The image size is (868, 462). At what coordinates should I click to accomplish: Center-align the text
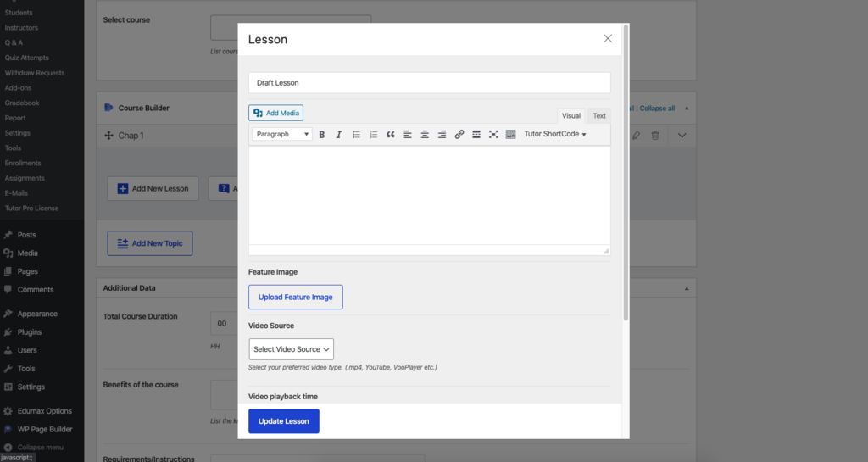coord(425,135)
